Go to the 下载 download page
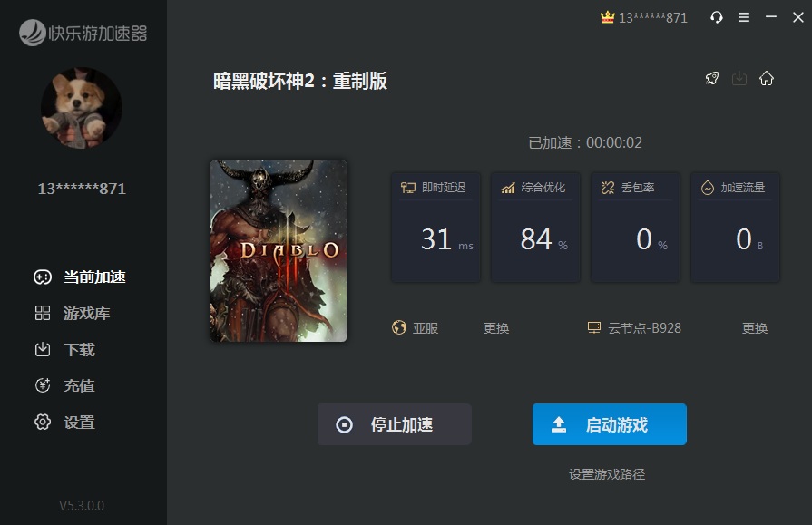 [64, 349]
